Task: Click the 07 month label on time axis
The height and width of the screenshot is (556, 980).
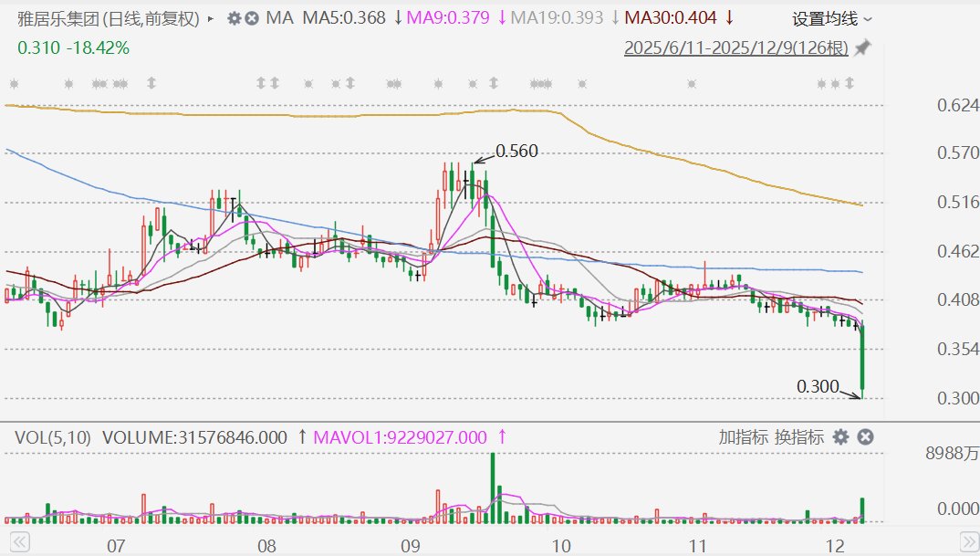Action: coord(116,546)
